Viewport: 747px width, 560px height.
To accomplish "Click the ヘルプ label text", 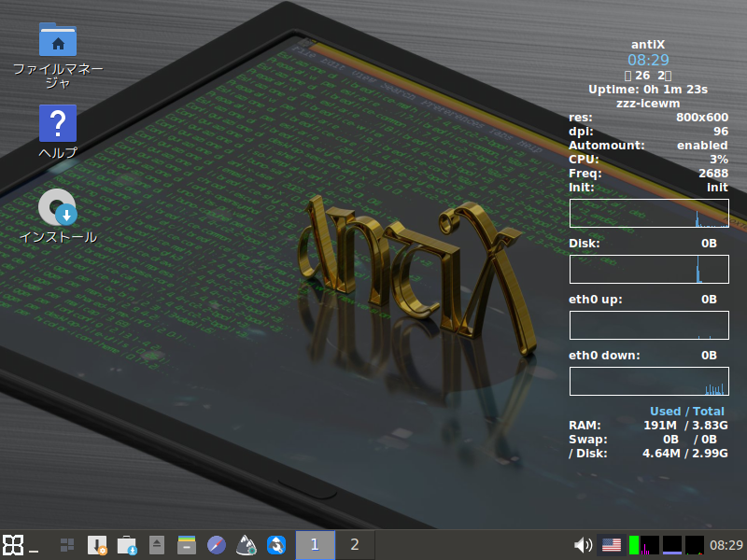I will 58,152.
